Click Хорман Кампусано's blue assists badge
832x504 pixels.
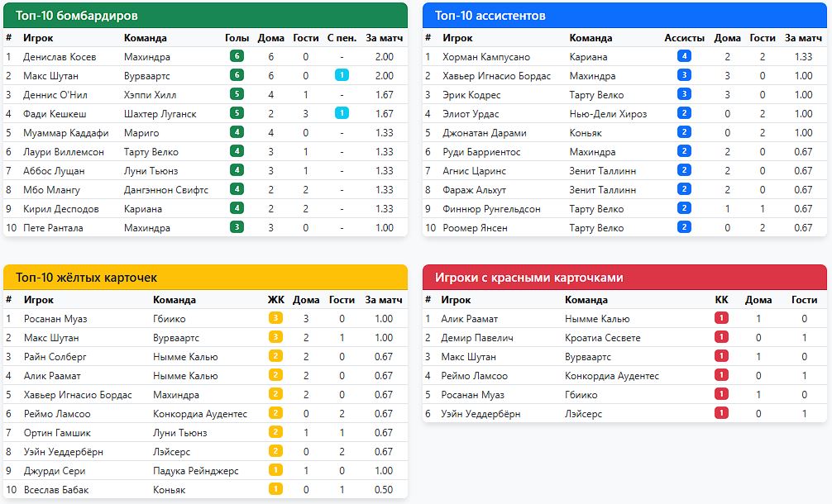(x=684, y=56)
